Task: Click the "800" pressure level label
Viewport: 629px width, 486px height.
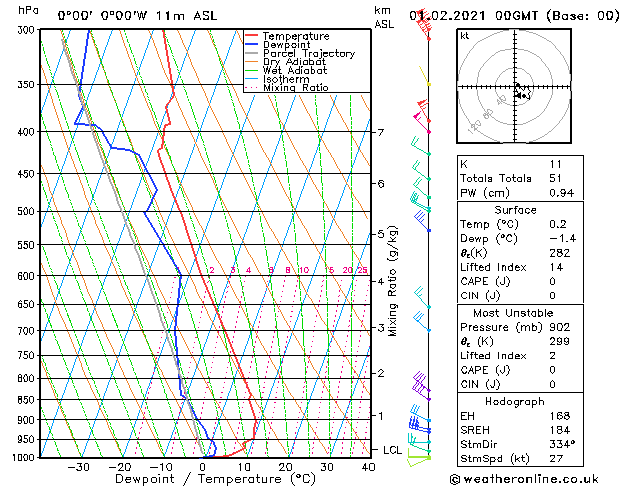Action: 28,378
